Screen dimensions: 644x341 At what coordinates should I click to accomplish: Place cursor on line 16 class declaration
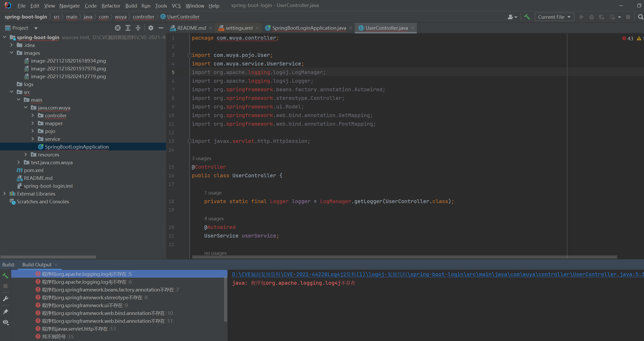coord(237,176)
